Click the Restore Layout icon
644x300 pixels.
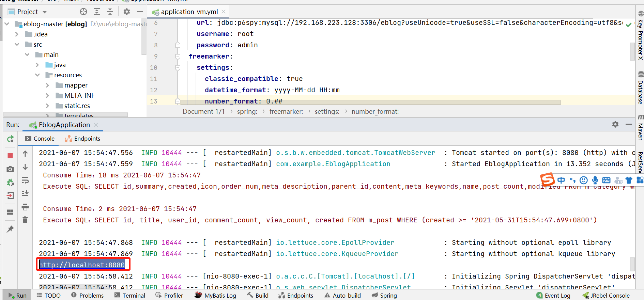click(x=10, y=212)
